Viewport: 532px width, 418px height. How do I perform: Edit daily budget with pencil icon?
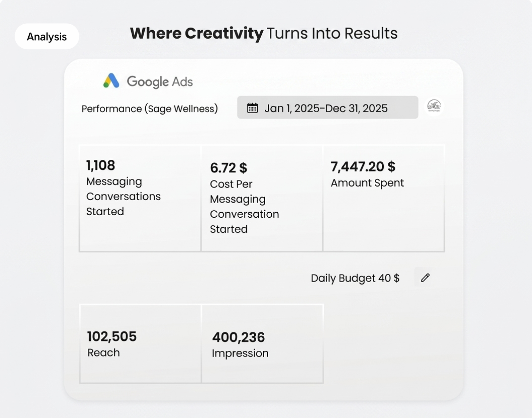pyautogui.click(x=425, y=278)
